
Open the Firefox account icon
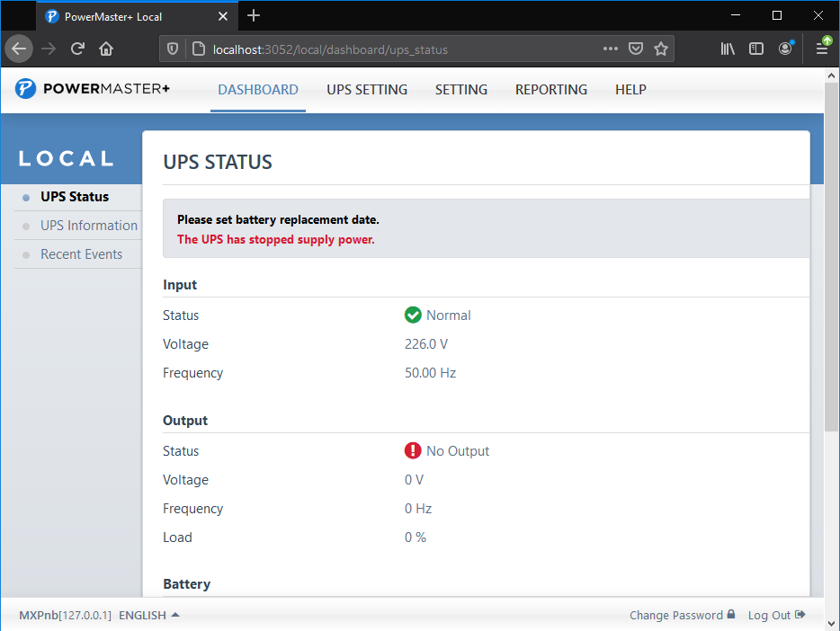point(785,49)
